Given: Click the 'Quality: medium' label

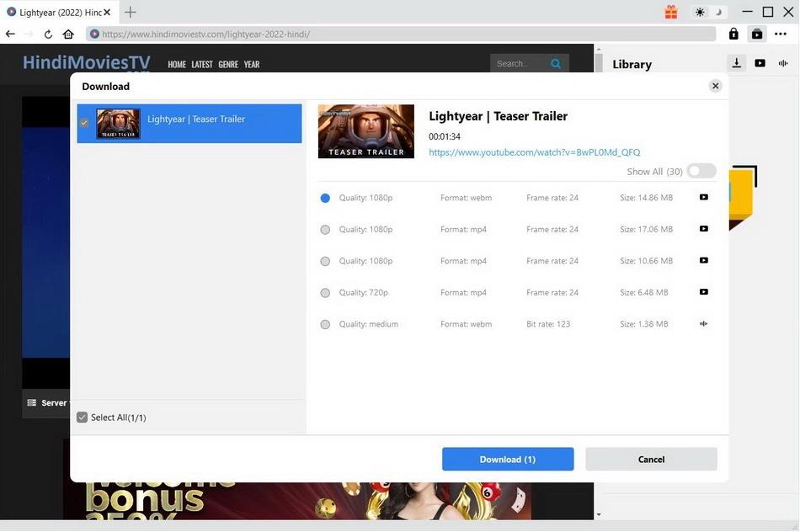Looking at the screenshot, I should coord(368,324).
